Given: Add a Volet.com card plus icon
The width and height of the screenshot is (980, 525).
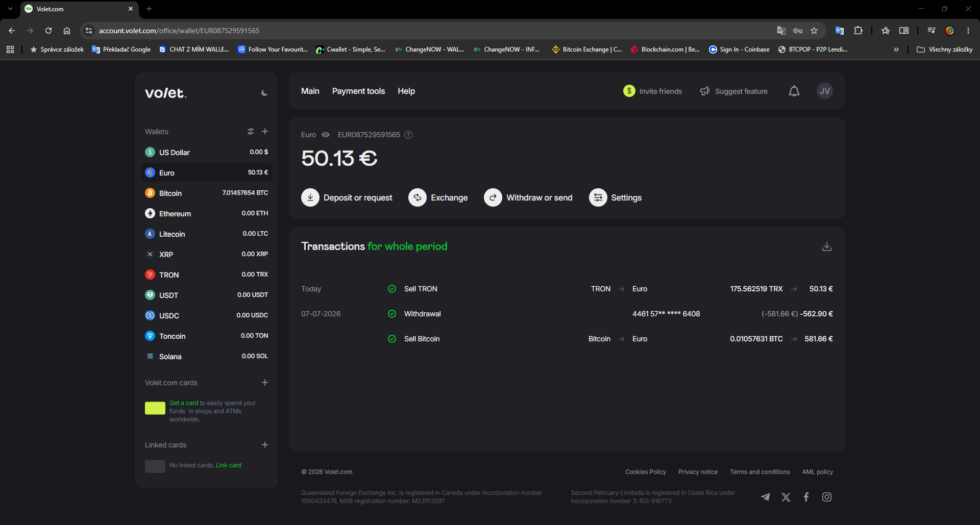Looking at the screenshot, I should click(265, 383).
